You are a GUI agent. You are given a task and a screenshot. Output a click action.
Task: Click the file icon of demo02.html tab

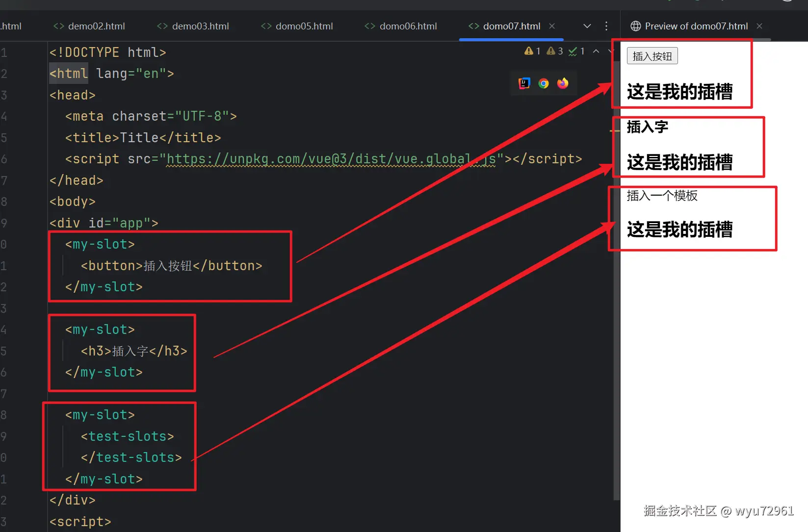pyautogui.click(x=59, y=26)
